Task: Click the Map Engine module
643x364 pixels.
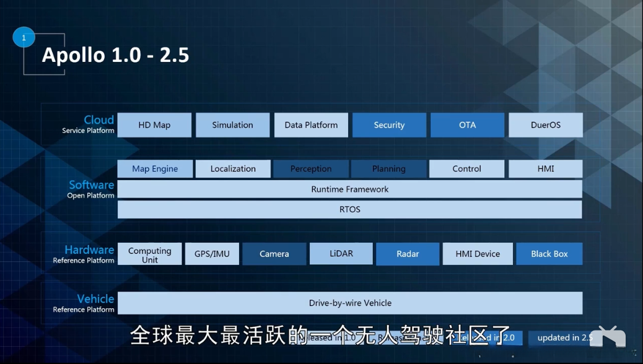Action: [x=155, y=169]
